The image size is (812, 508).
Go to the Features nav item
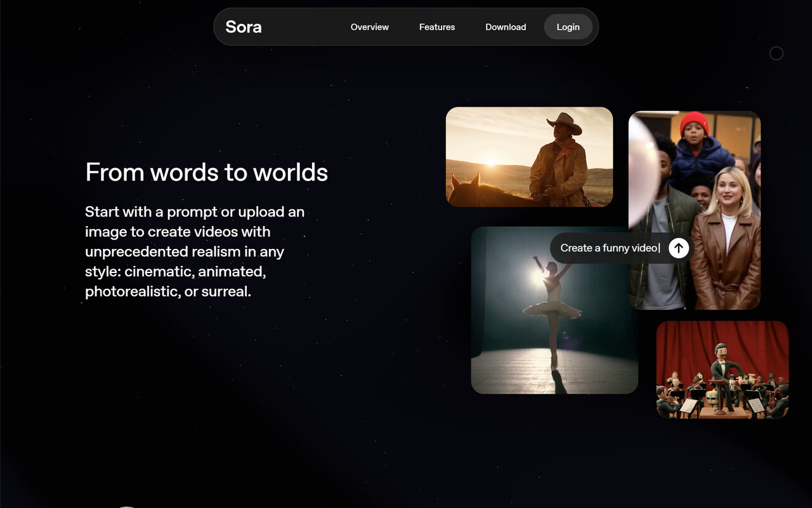coord(436,27)
